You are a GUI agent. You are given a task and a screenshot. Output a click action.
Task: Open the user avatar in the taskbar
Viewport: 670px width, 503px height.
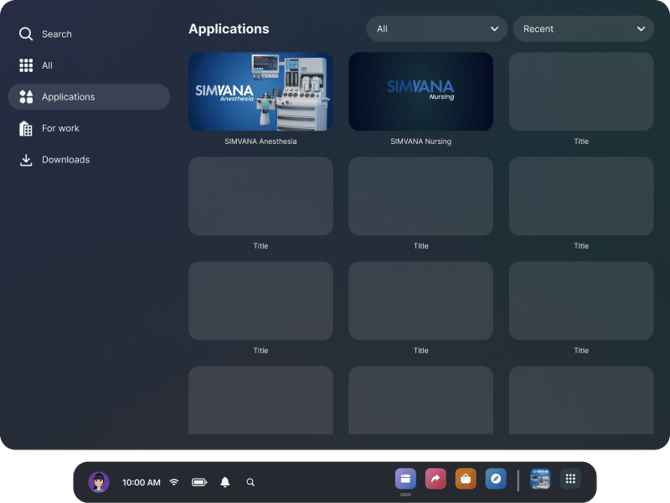click(99, 482)
